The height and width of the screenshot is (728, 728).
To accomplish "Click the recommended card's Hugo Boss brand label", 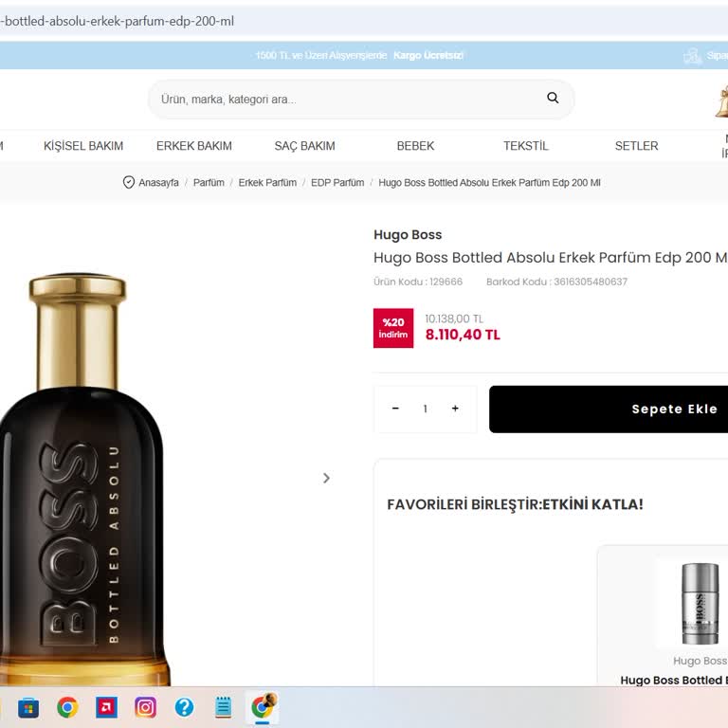I will tap(701, 660).
